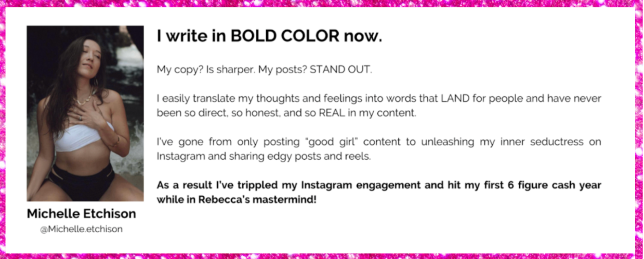Viewport: 644px width, 259px height.
Task: Click the quoted phrase "good girl"
Action: (332, 142)
